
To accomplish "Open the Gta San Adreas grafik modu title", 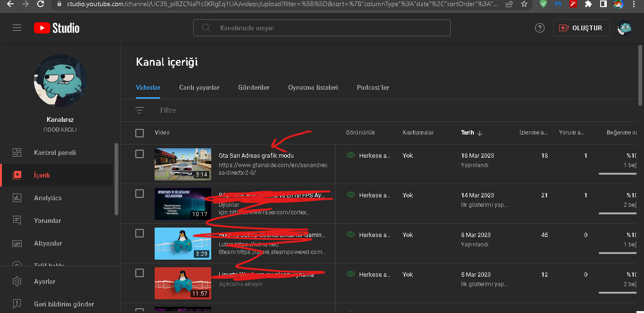I will [x=256, y=155].
